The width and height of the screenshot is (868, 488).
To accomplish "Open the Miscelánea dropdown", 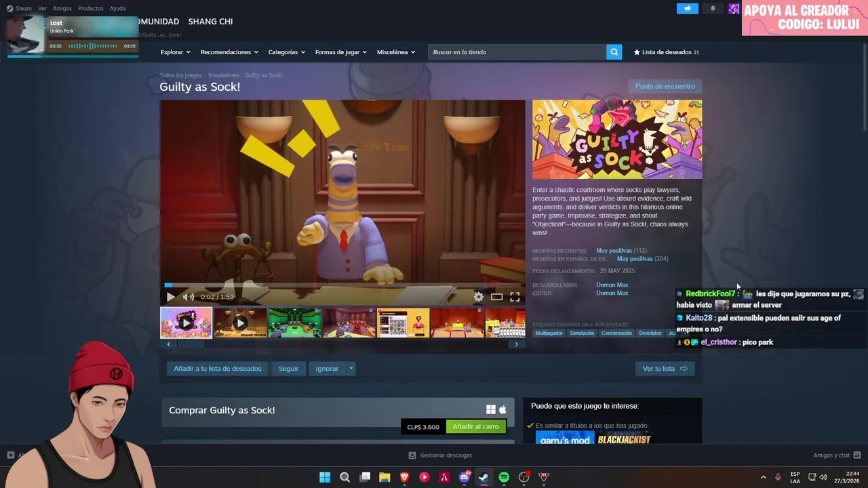I will [x=396, y=52].
